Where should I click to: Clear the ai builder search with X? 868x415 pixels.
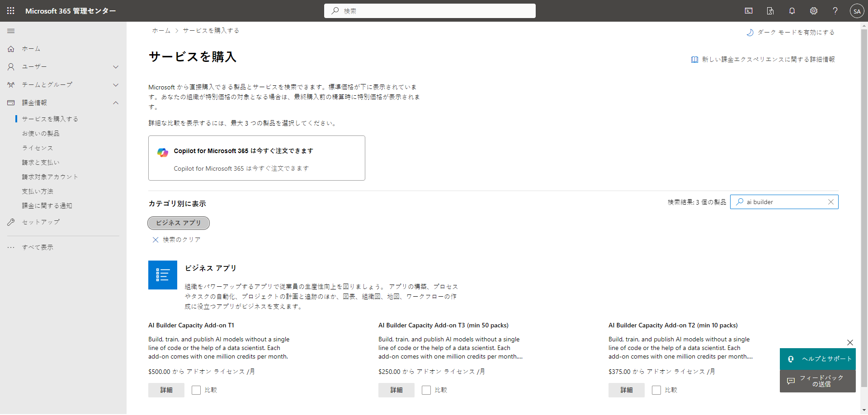click(831, 202)
